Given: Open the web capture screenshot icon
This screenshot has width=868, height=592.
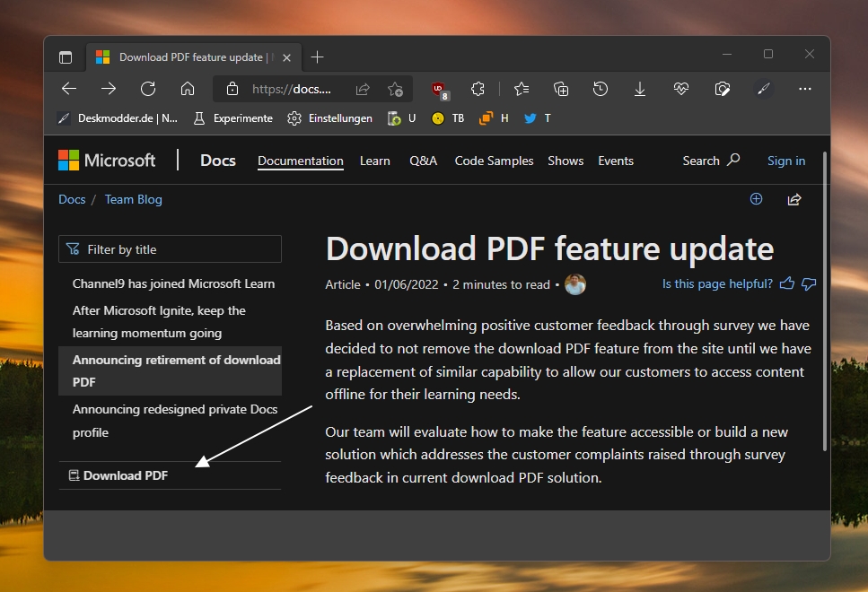Looking at the screenshot, I should click(722, 89).
